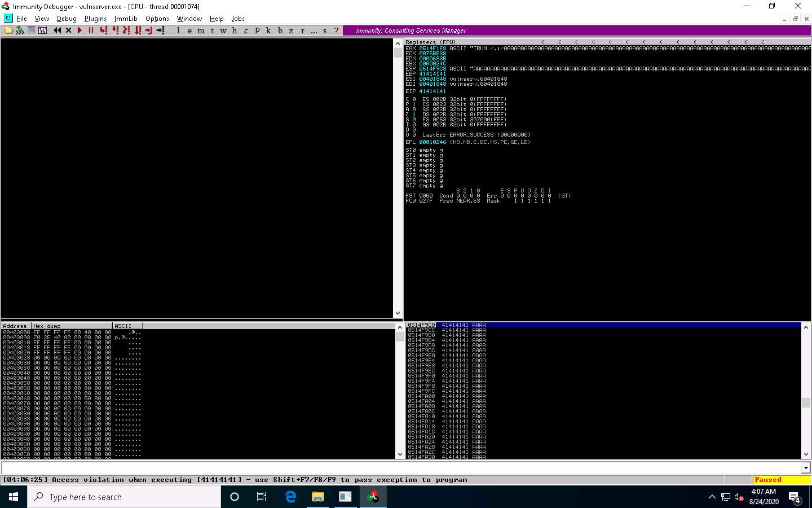Open the Windows Start menu
The height and width of the screenshot is (508, 812).
[x=14, y=497]
